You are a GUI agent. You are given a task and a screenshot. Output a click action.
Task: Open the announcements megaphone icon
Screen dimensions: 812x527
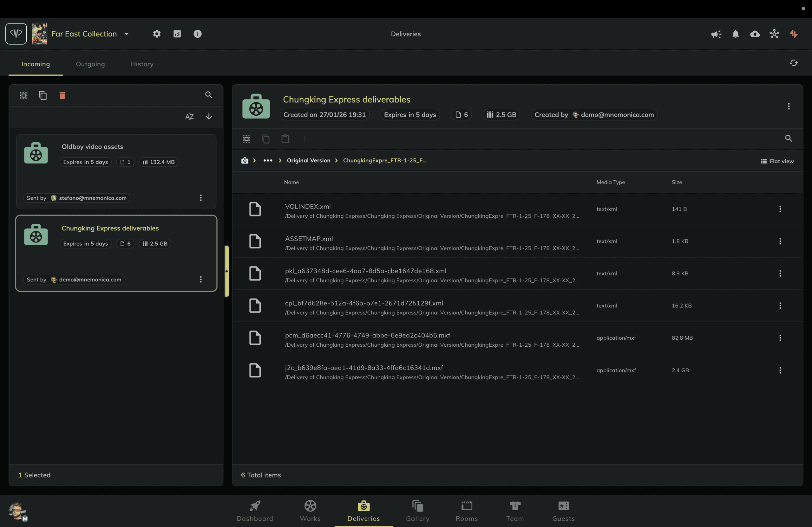[x=716, y=34]
